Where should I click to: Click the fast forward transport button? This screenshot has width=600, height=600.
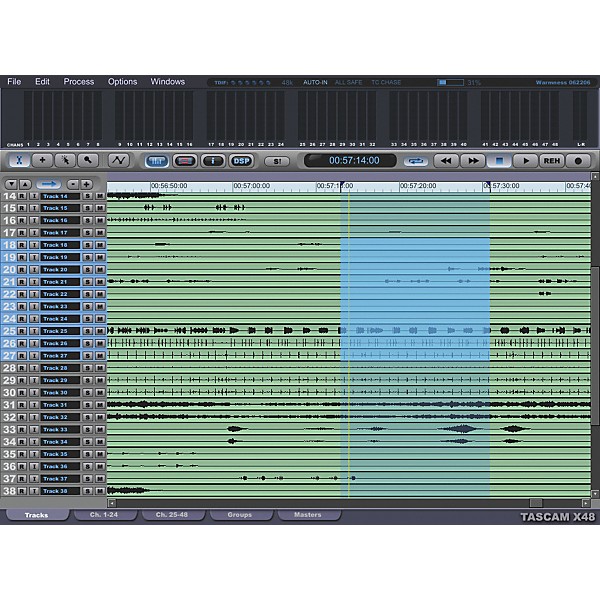coord(473,161)
